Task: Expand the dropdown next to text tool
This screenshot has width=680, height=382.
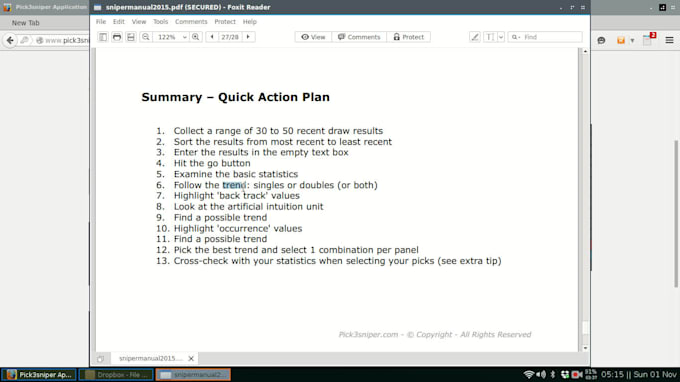Action: coord(501,37)
